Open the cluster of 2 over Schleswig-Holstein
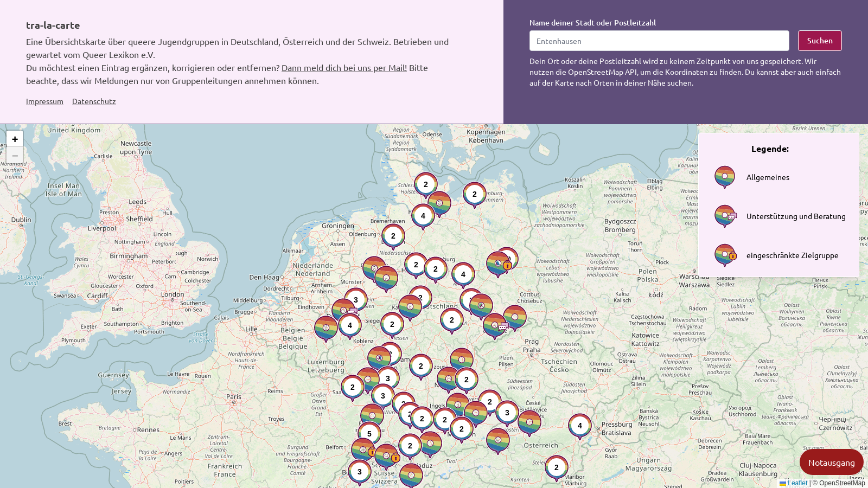The image size is (868, 488). (426, 185)
